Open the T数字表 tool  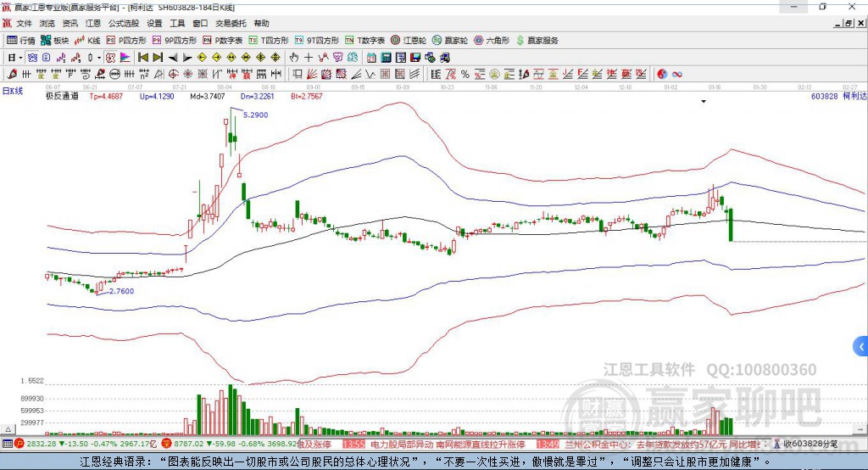[x=364, y=41]
